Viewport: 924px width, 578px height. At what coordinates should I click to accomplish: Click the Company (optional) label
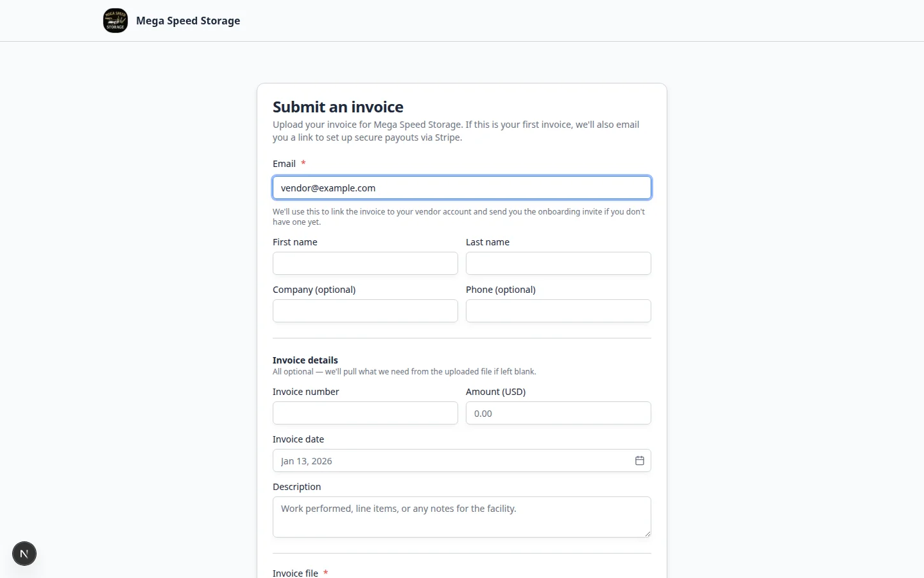pos(314,290)
